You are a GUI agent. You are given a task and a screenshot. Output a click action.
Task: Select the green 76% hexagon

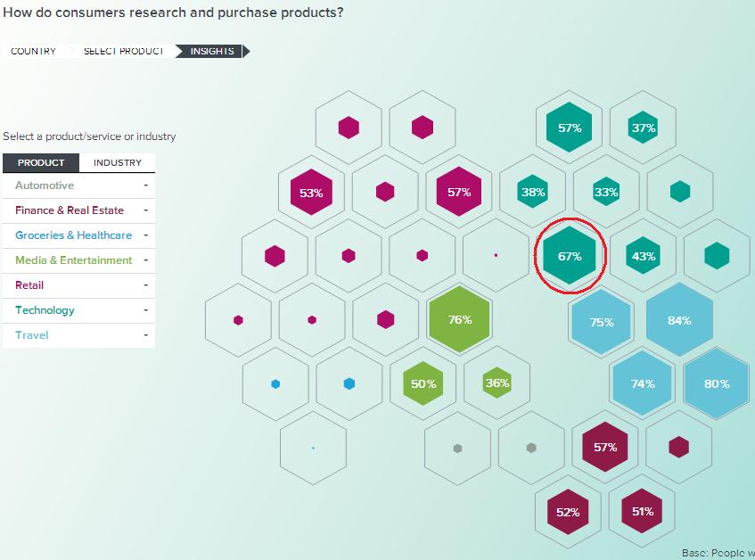pyautogui.click(x=460, y=319)
